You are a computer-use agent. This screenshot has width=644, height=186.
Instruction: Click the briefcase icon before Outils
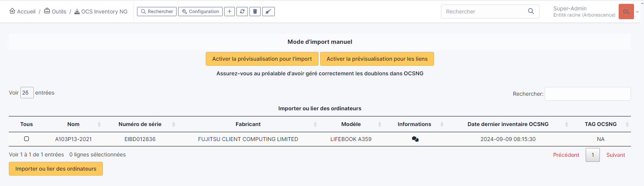point(47,11)
